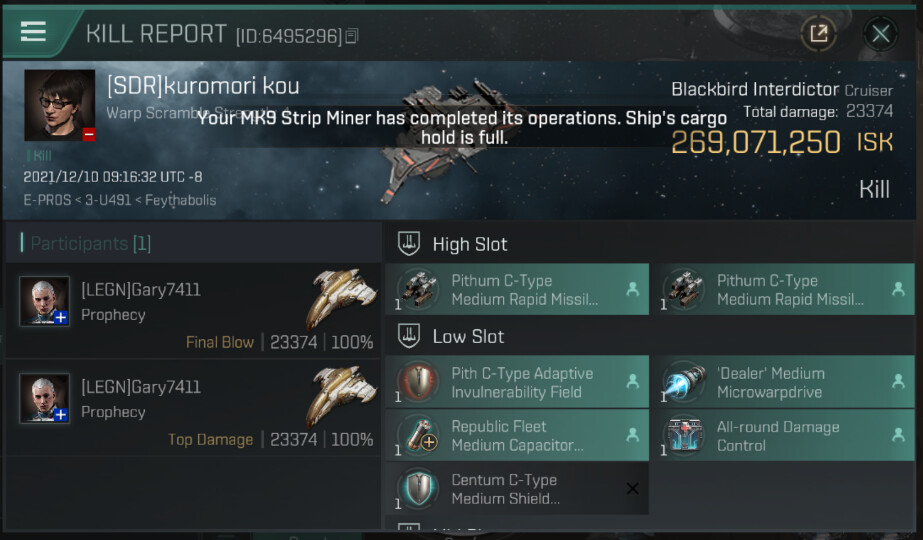
Task: Select the Adaptive Invulnerability Field module icon
Action: coord(416,382)
